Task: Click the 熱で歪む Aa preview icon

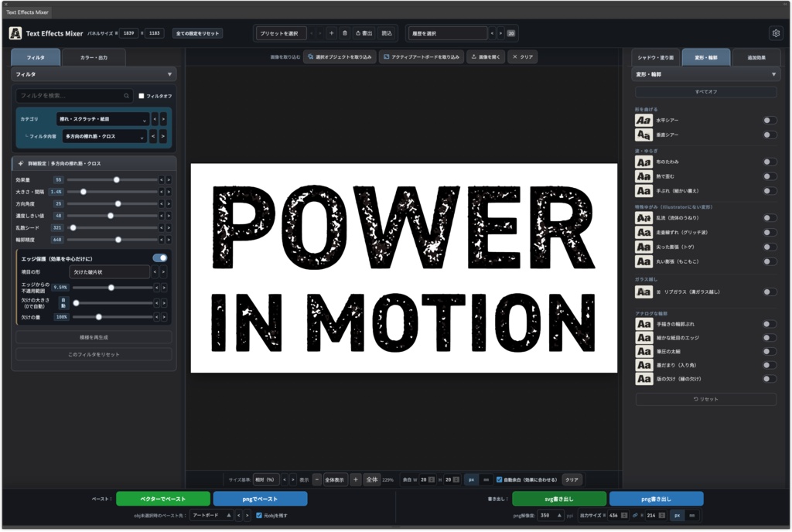Action: 643,176
